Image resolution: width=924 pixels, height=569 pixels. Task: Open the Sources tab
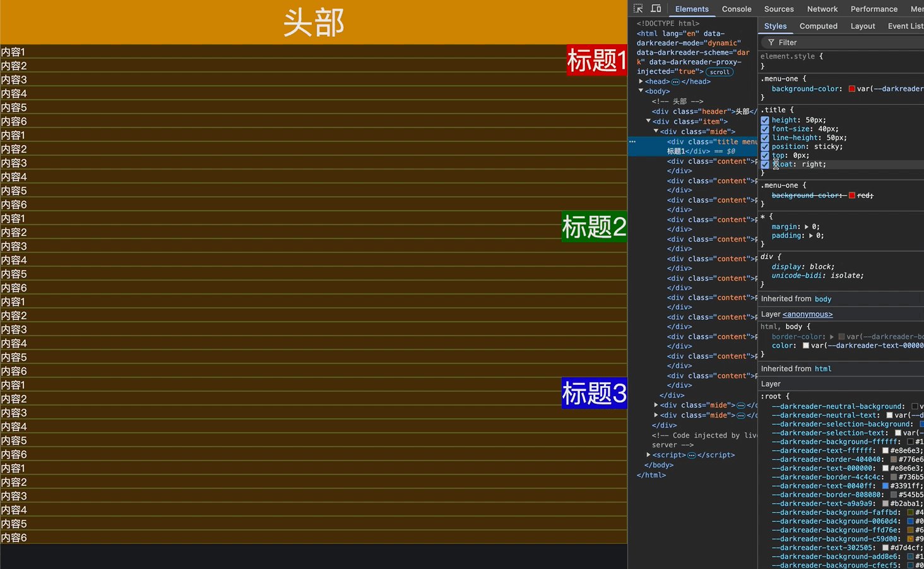(779, 9)
